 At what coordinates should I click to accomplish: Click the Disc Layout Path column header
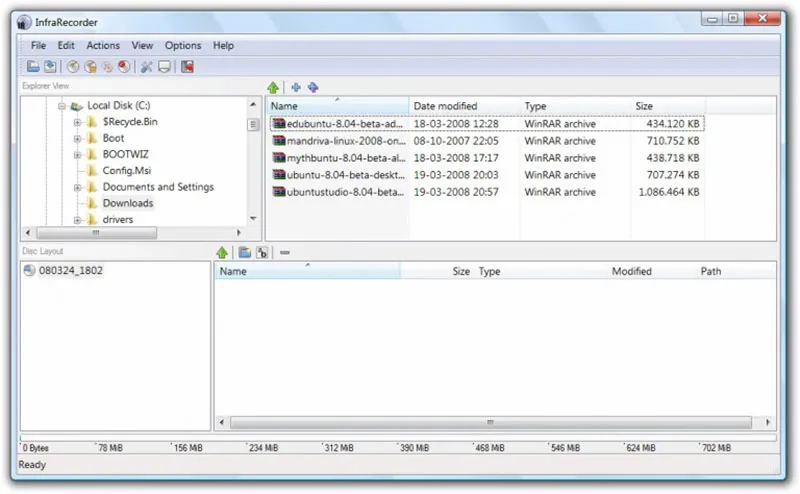tap(711, 271)
